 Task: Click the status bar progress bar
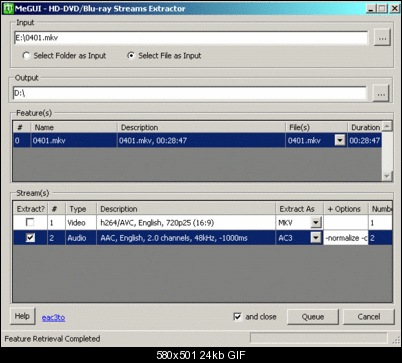pyautogui.click(x=319, y=338)
